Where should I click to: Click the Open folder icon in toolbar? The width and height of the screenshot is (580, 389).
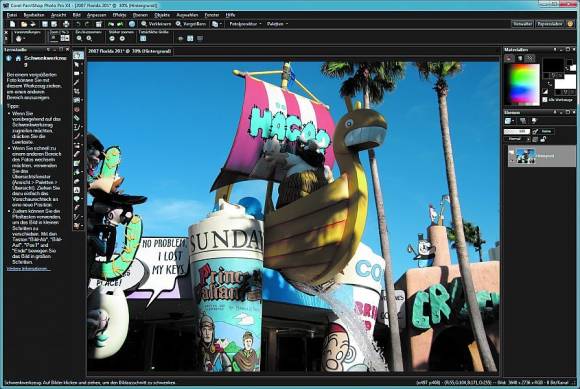pyautogui.click(x=24, y=24)
